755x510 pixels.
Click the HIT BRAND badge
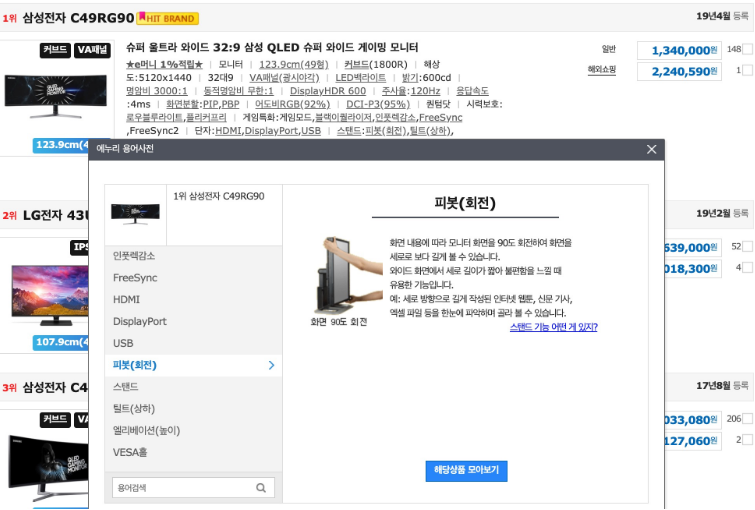pos(168,18)
